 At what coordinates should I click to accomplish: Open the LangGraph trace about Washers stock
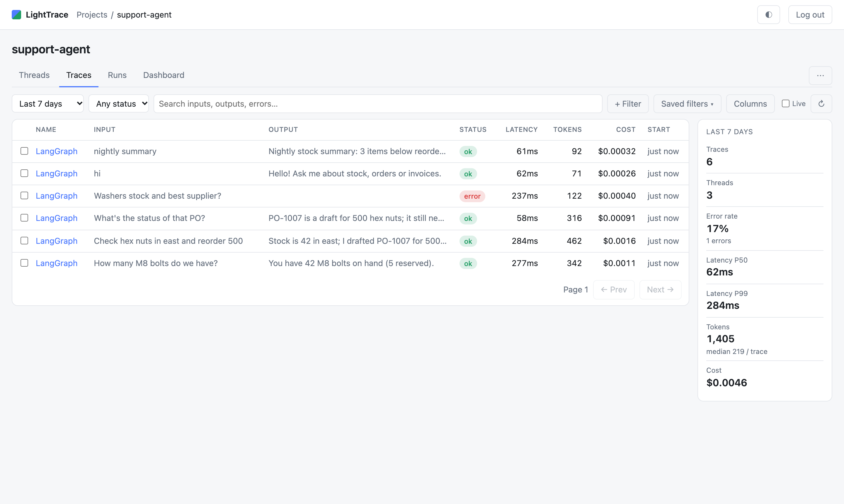(56, 196)
